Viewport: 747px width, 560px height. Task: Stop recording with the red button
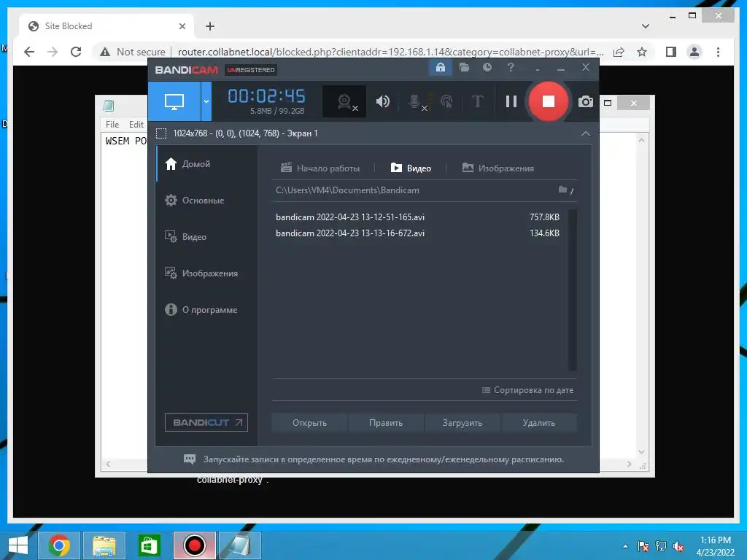click(549, 101)
